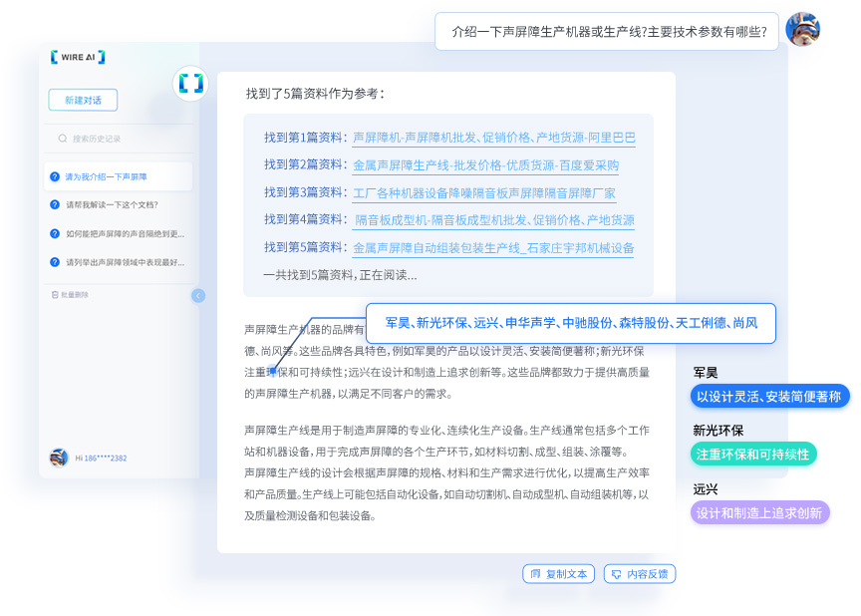
Task: Click the magnifier icon in history search
Action: 63,139
